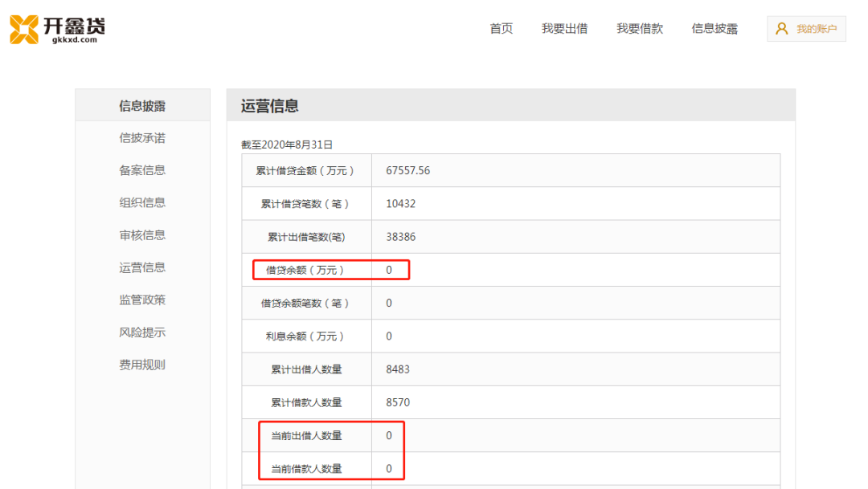Click the 当前借款人数量 row label
The width and height of the screenshot is (868, 489).
(x=306, y=469)
